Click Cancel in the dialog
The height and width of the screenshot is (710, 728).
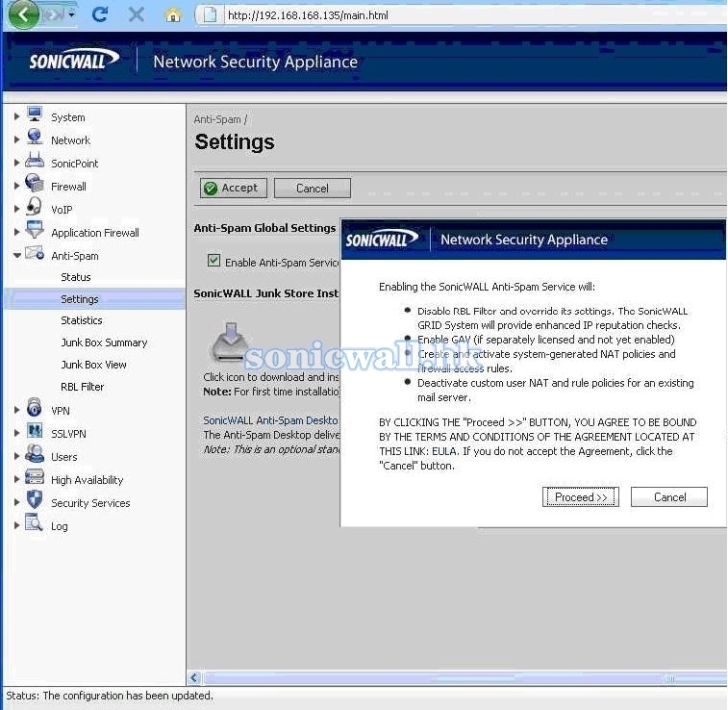[669, 496]
